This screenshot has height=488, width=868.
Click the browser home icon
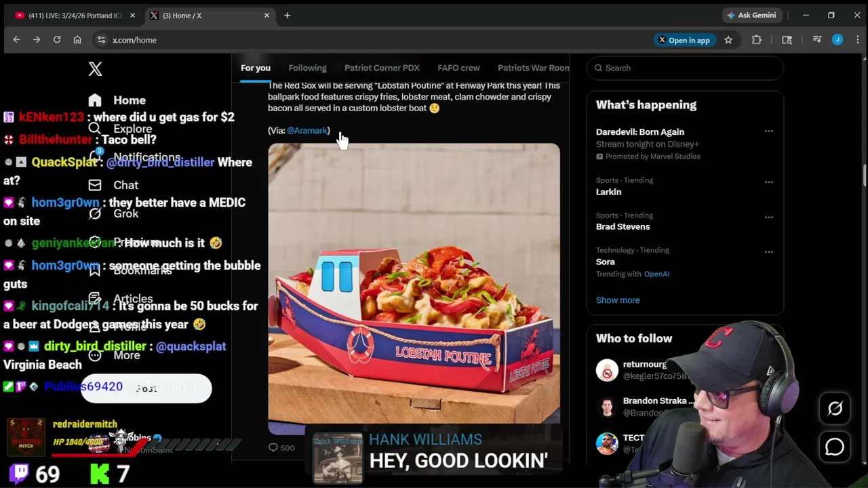coord(77,40)
